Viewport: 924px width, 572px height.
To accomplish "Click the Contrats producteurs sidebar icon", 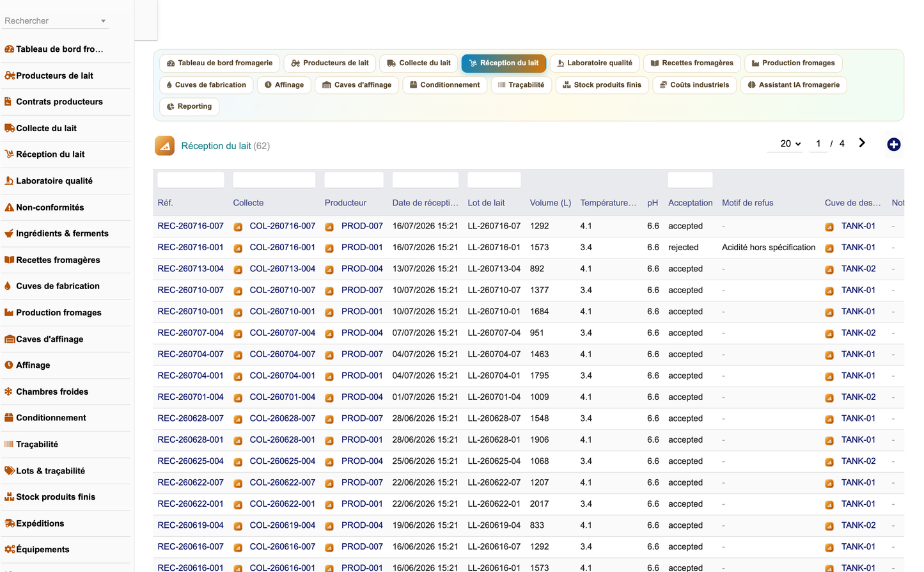I will tap(8, 102).
